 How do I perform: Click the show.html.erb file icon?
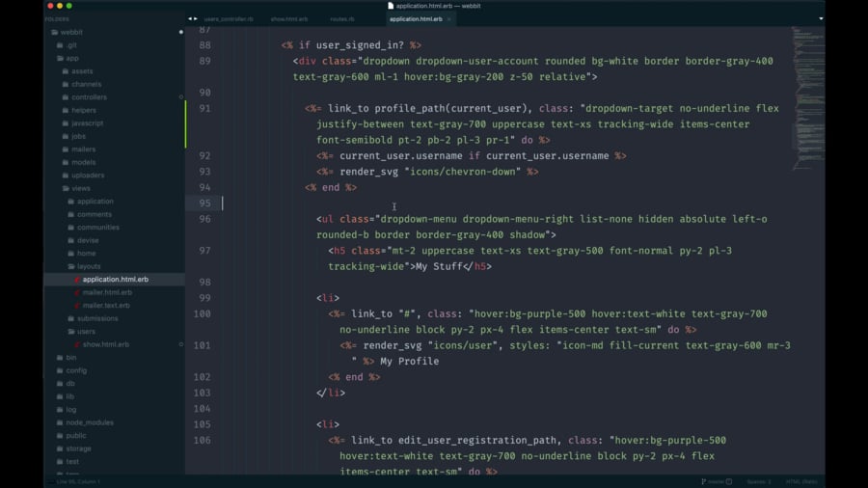77,344
